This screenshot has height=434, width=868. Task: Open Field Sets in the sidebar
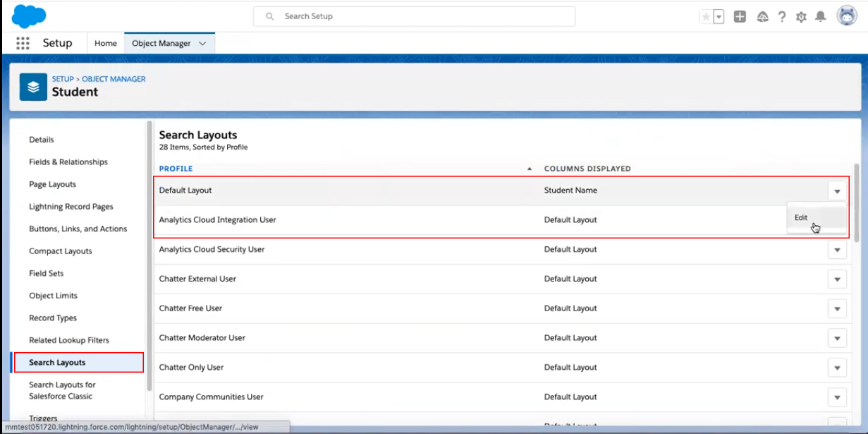pyautogui.click(x=47, y=273)
